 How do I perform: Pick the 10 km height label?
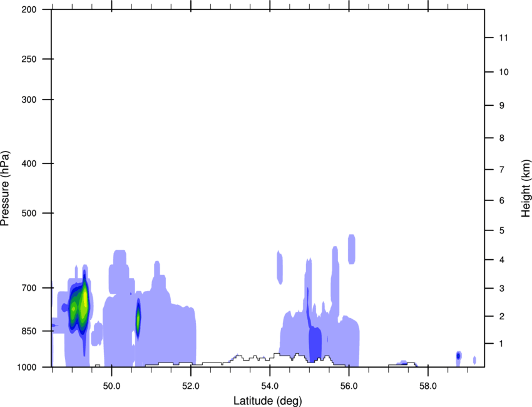point(503,72)
